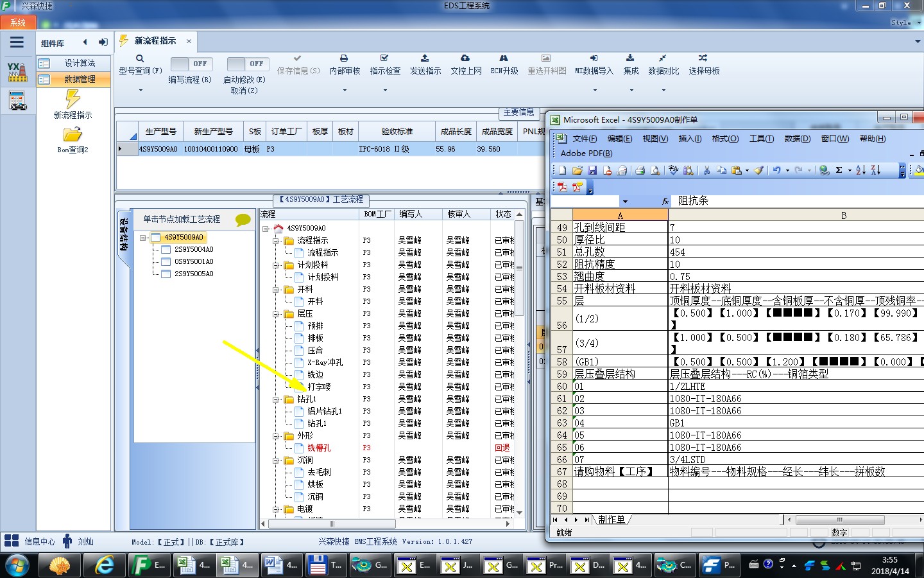Click the 保存信息 checkmark icon

click(298, 58)
